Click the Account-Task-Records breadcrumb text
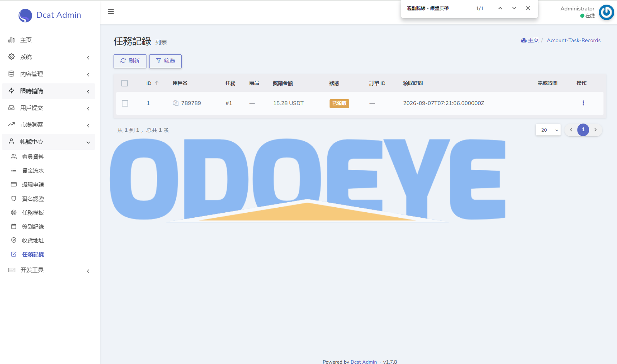 point(574,40)
